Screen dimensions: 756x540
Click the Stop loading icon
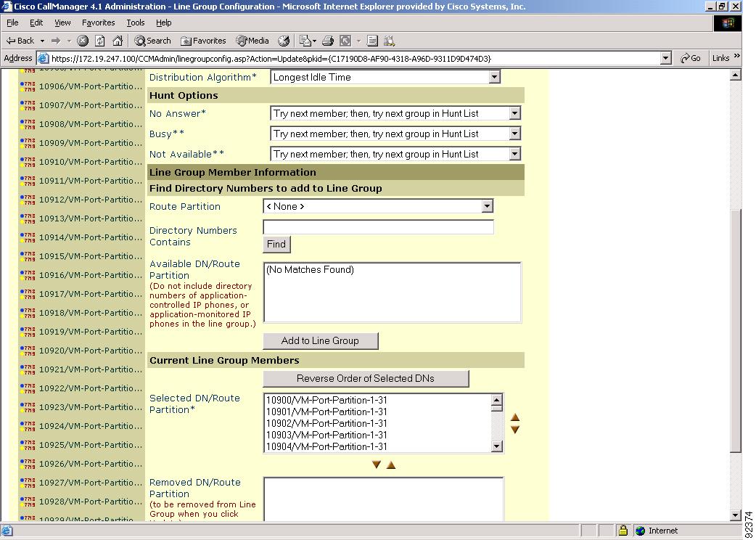tap(83, 41)
